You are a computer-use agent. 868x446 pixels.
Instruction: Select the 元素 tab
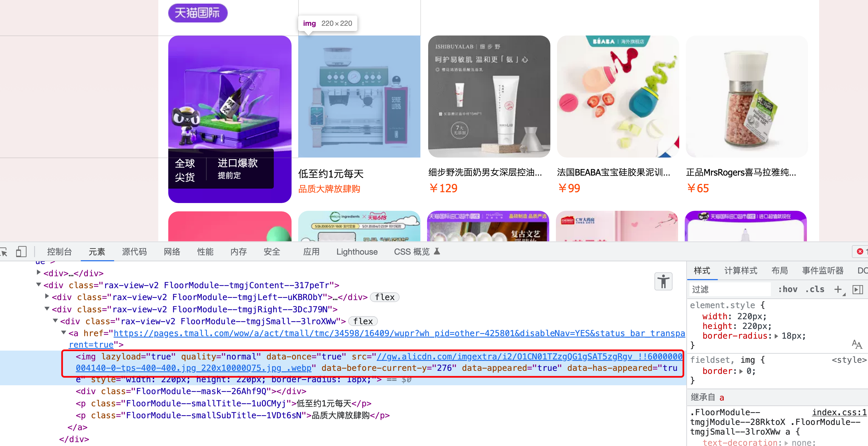pos(97,252)
